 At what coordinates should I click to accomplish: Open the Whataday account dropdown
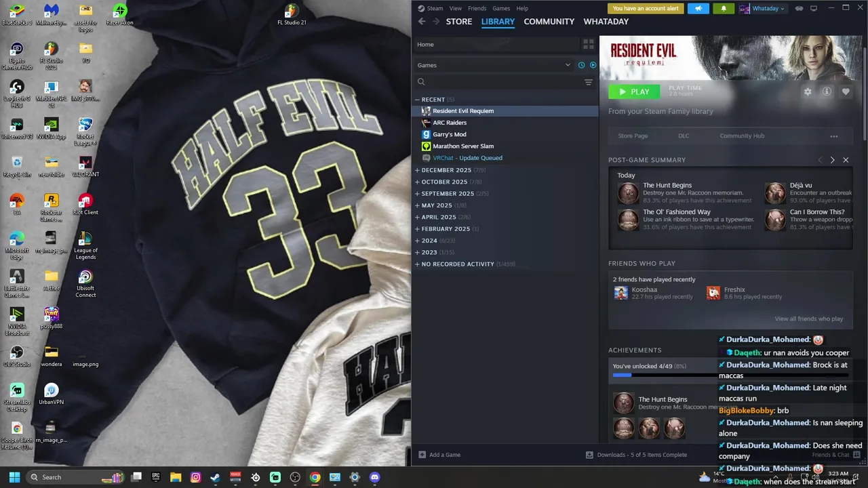(x=762, y=8)
